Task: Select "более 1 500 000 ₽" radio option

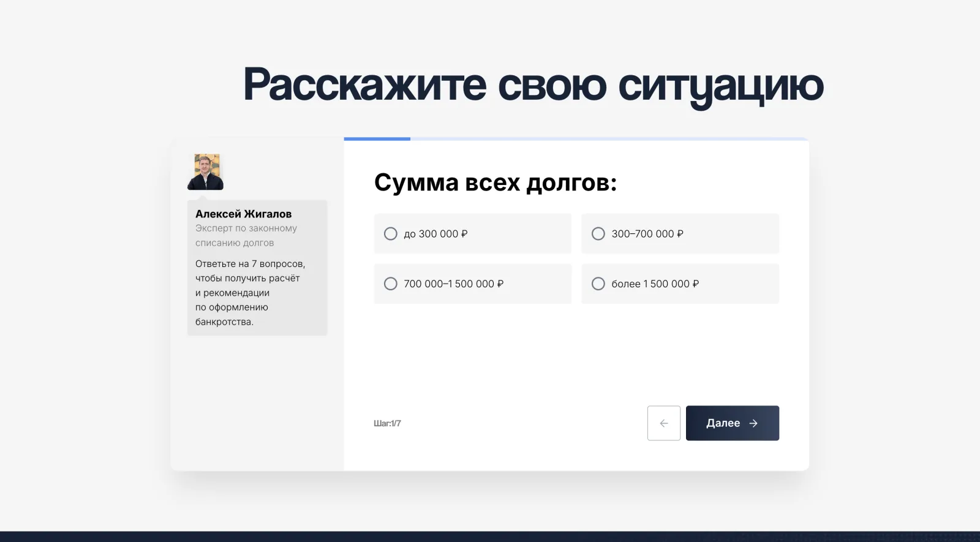Action: 680,284
